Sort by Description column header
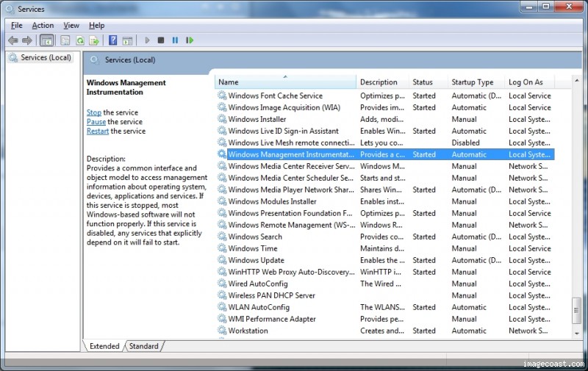This screenshot has height=371, width=588. pos(382,82)
